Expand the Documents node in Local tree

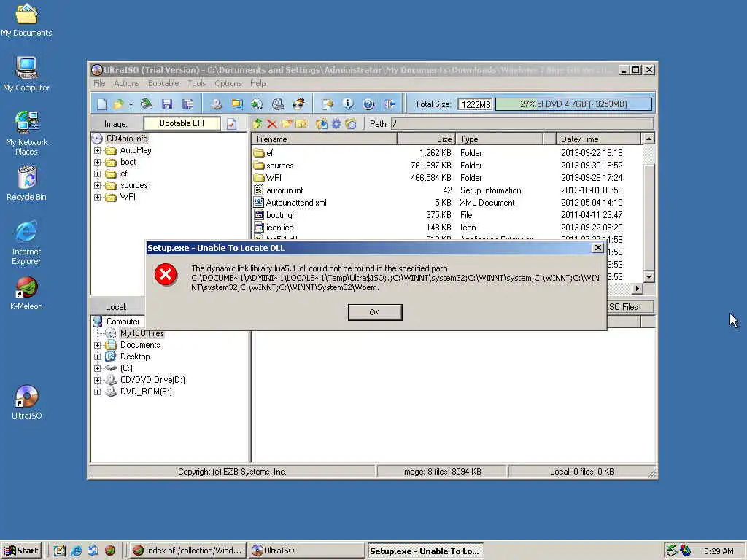[97, 345]
